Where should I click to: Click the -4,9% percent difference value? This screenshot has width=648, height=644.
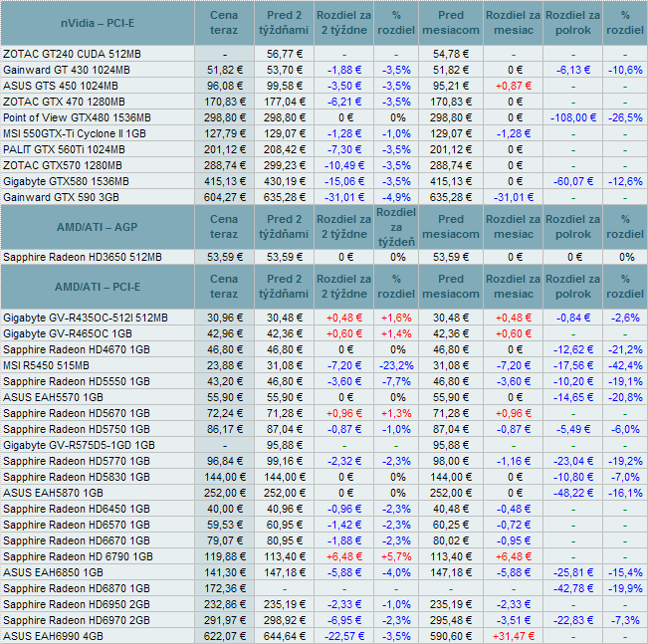(x=396, y=198)
